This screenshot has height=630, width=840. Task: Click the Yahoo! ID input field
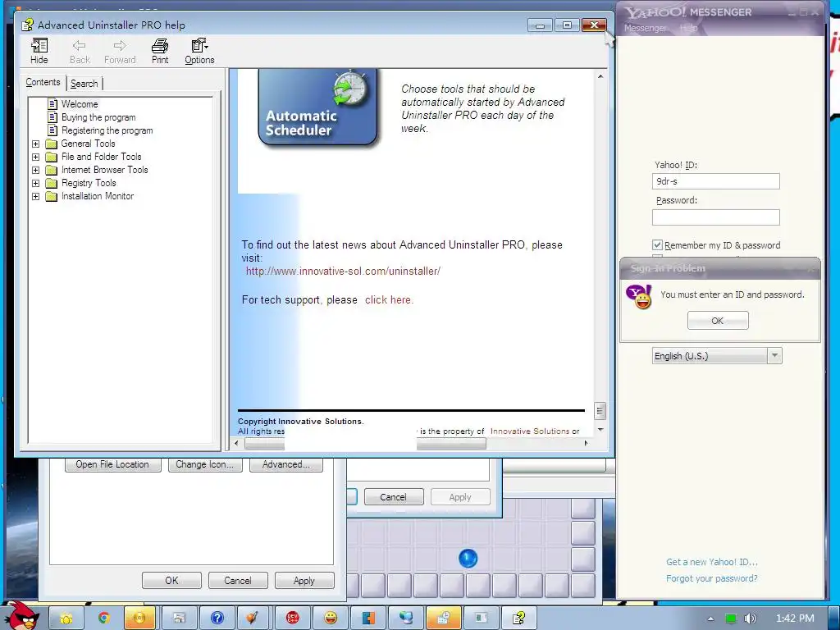[715, 181]
